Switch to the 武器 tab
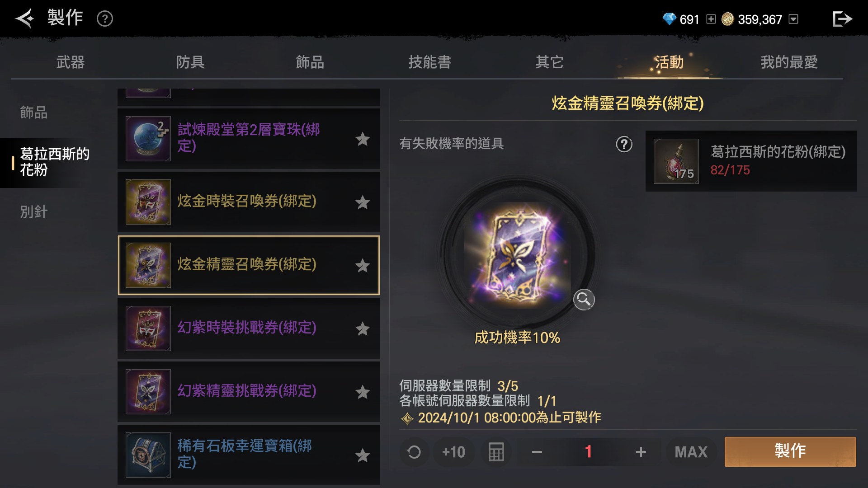This screenshot has height=488, width=868. click(71, 62)
